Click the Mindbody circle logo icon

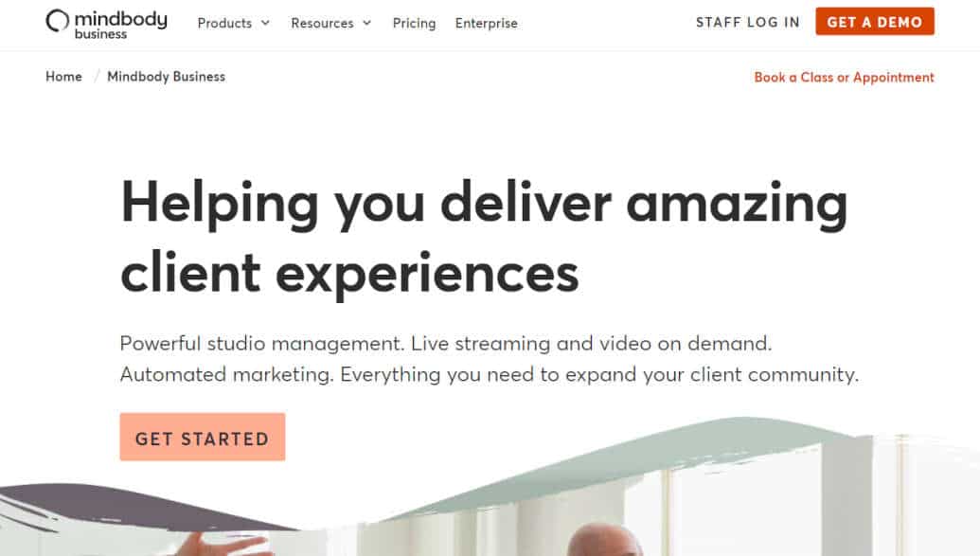pyautogui.click(x=58, y=21)
